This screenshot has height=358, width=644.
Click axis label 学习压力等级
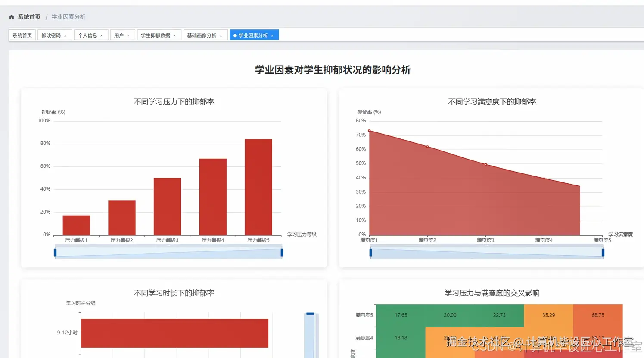pyautogui.click(x=302, y=235)
